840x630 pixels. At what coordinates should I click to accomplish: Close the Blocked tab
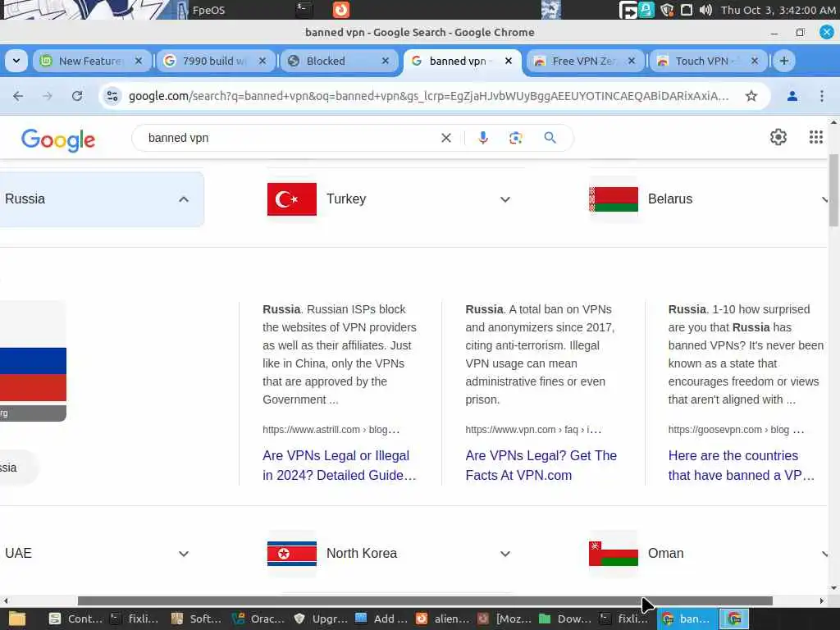(385, 61)
